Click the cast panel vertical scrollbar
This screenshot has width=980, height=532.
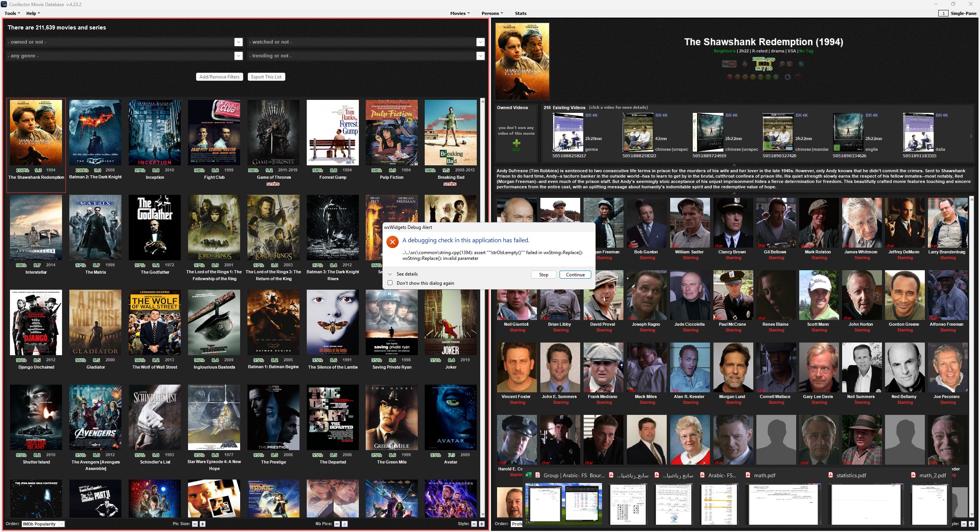pyautogui.click(x=972, y=356)
